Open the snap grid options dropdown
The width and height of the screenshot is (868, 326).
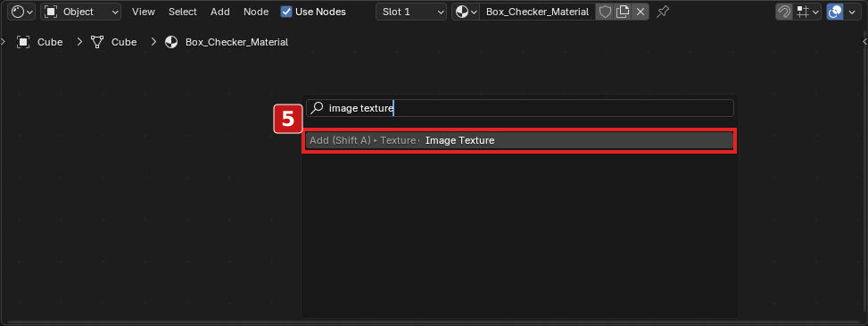pyautogui.click(x=806, y=12)
